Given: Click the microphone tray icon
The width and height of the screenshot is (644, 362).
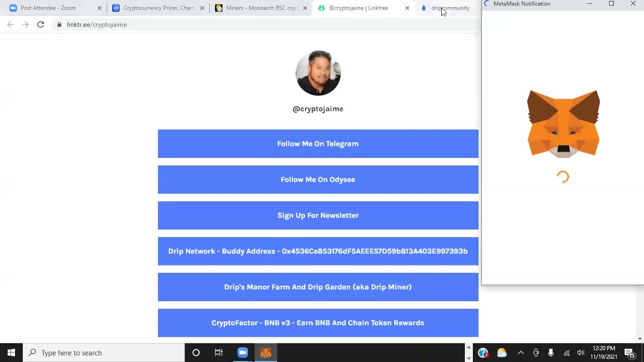Looking at the screenshot, I should (551, 353).
